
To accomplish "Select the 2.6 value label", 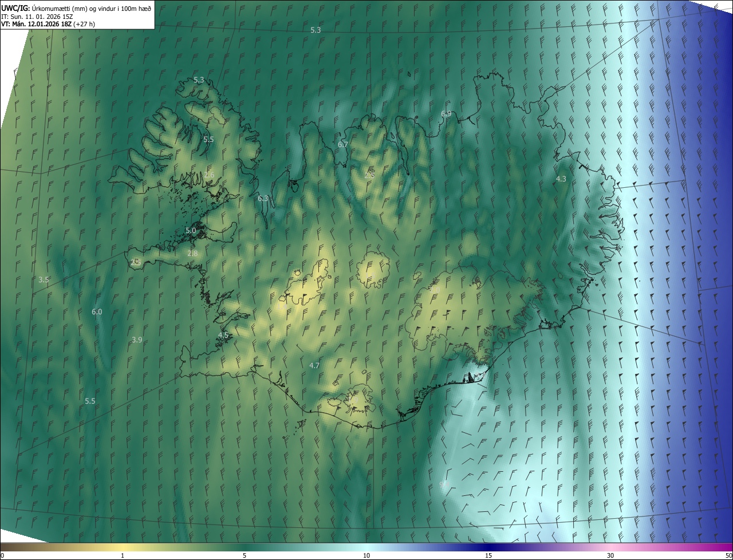I will pyautogui.click(x=209, y=175).
